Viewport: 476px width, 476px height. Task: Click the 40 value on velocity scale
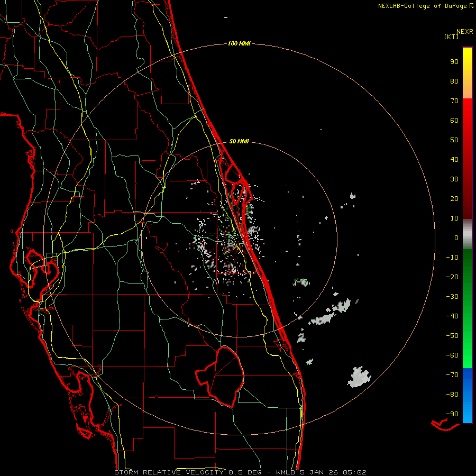click(454, 160)
